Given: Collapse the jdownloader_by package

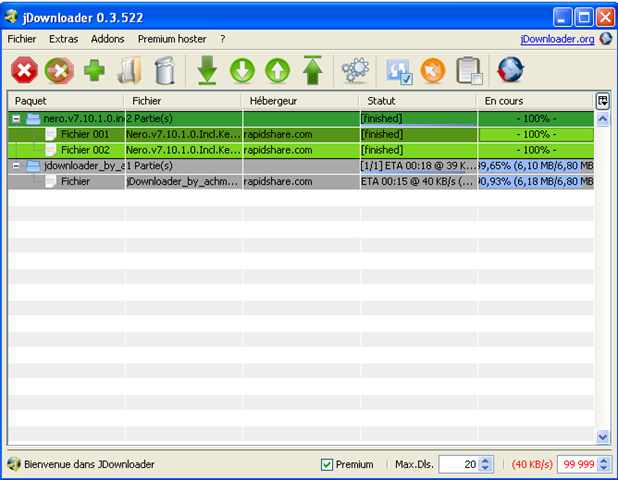Looking at the screenshot, I should point(16,166).
